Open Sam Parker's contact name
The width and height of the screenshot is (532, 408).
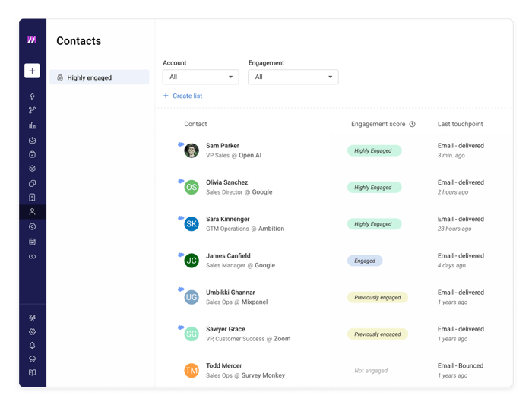tap(223, 145)
